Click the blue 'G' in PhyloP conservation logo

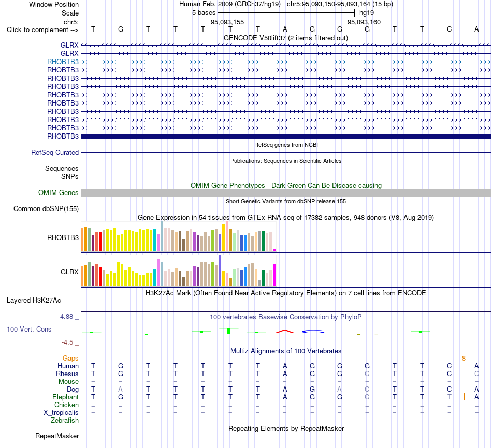pos(313,332)
